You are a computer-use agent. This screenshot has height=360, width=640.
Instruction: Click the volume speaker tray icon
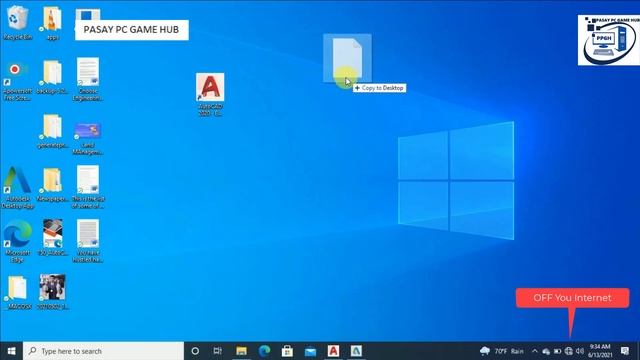(x=580, y=351)
